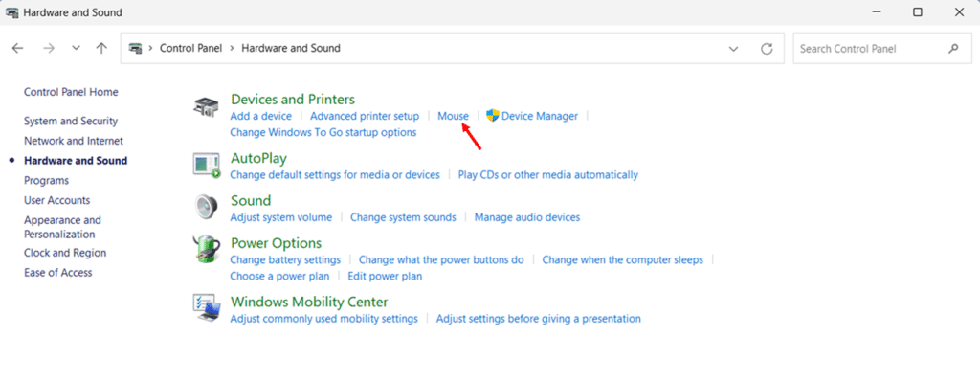Go back using the back arrow

pos(17,48)
